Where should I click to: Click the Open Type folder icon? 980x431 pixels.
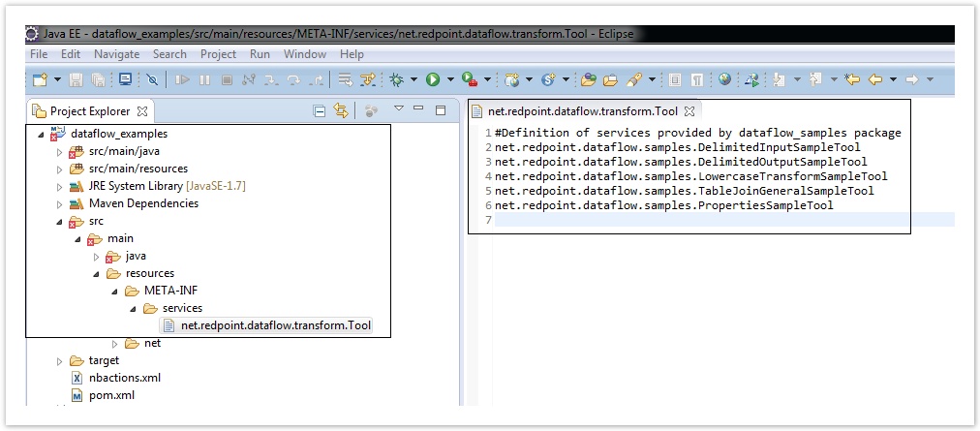click(x=588, y=79)
